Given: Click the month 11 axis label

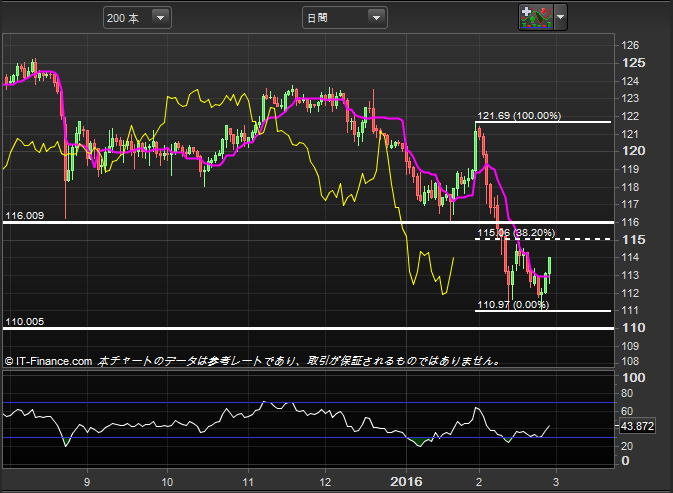Looking at the screenshot, I should (x=248, y=482).
